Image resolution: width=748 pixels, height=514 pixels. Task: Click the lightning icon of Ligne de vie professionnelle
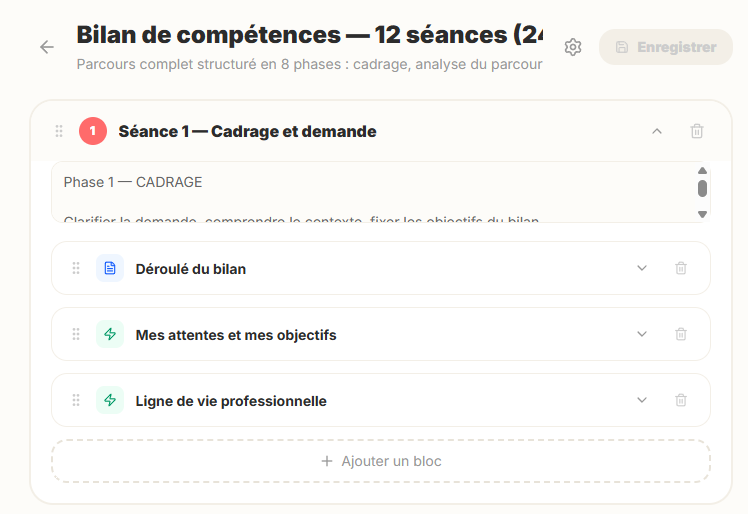[x=110, y=400]
